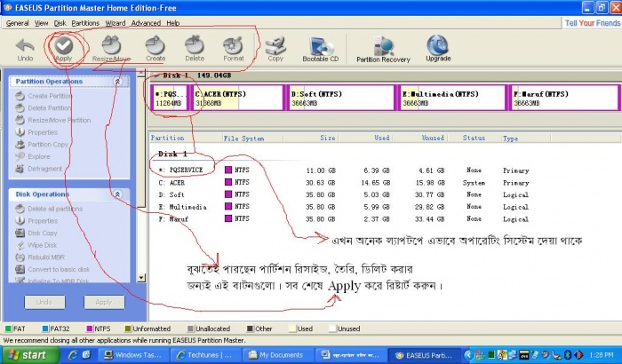Viewport: 622px width, 364px height.
Task: Click the FAT green legend swatch
Action: pos(8,328)
